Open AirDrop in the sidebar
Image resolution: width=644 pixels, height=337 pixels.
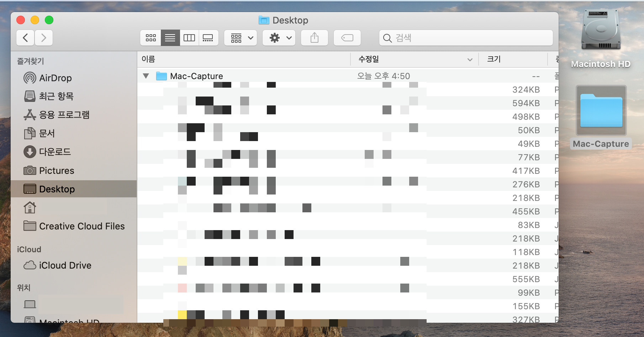pos(74,78)
